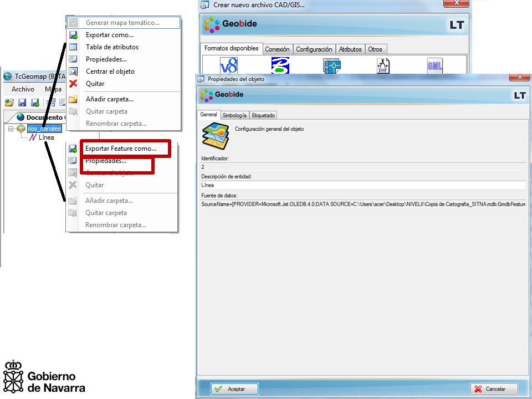This screenshot has width=532, height=399.
Task: Select the DWG format icon
Action: [x=331, y=66]
